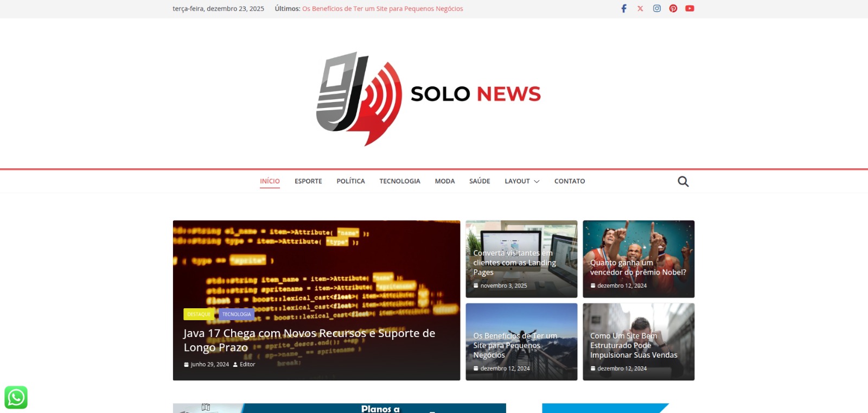Click the search magnifier icon
This screenshot has height=413, width=868.
[x=683, y=182]
